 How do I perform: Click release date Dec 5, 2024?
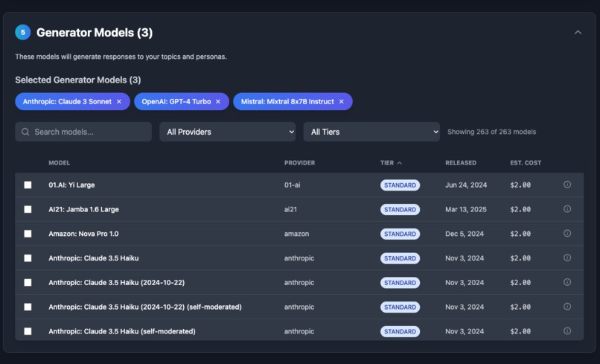click(465, 234)
